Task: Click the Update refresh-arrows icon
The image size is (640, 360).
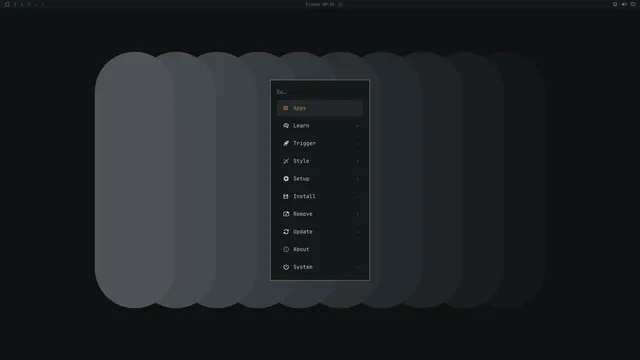Action: point(286,231)
